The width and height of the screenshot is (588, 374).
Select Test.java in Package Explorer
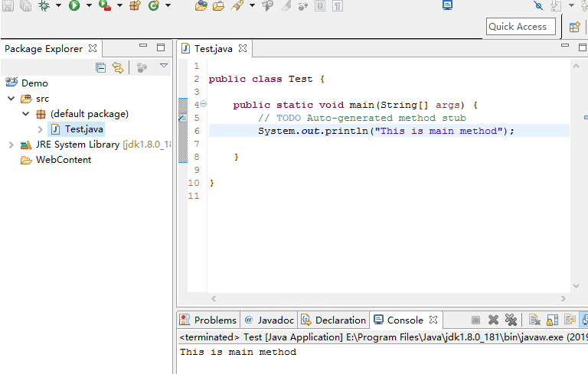coord(83,129)
